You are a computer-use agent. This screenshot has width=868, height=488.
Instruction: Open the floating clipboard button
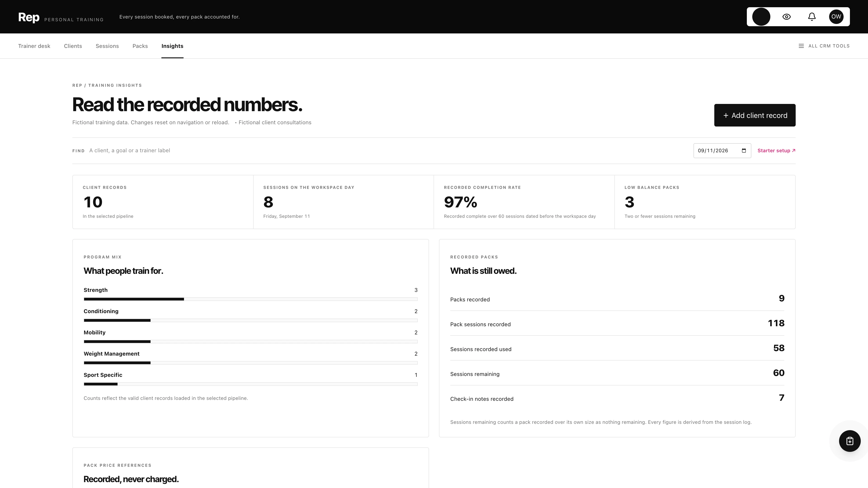(849, 441)
